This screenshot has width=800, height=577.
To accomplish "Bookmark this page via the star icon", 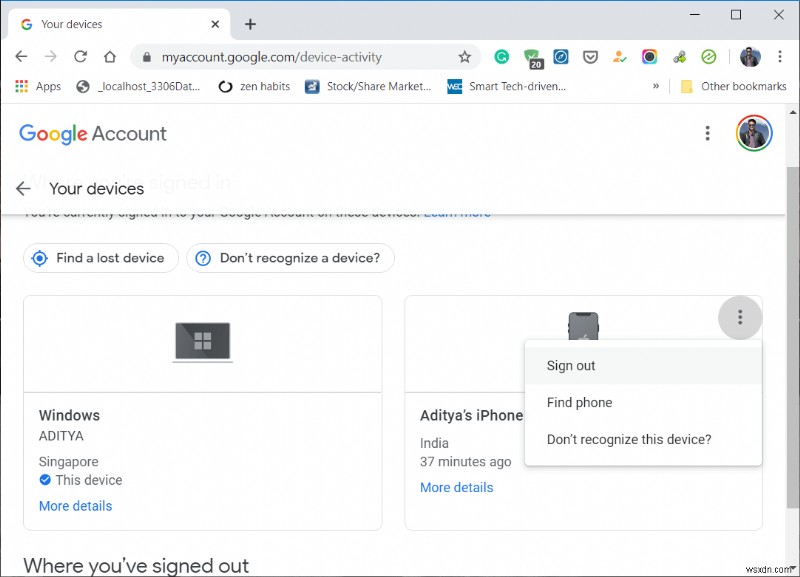I will coord(465,58).
